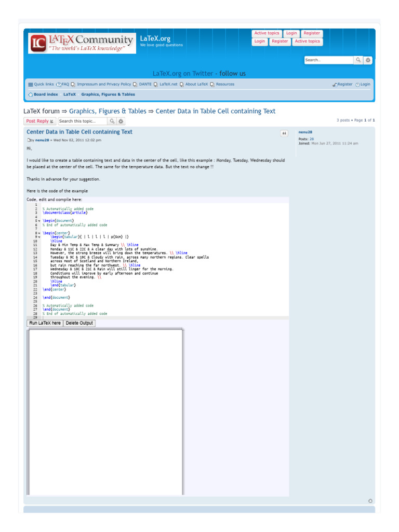Click the page icon before About LaTeX

181,85
